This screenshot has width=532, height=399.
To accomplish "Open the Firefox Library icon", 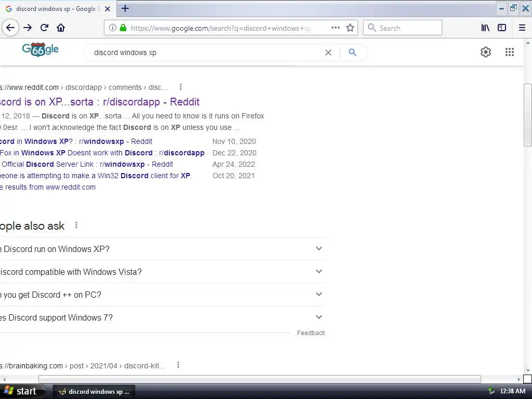I will coord(485,28).
